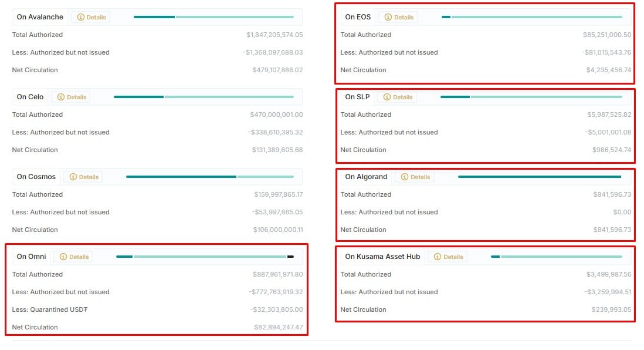The image size is (644, 350).
Task: Click Kusama total authorized $3,499,987.56
Action: 609,274
